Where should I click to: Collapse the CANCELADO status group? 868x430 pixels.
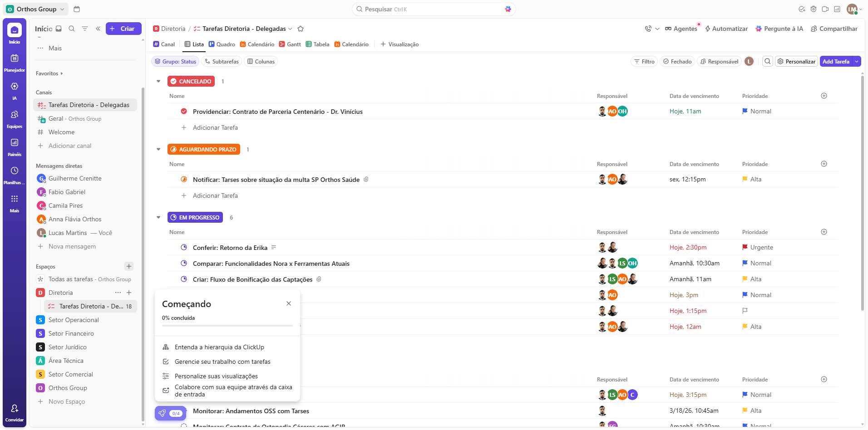(158, 82)
